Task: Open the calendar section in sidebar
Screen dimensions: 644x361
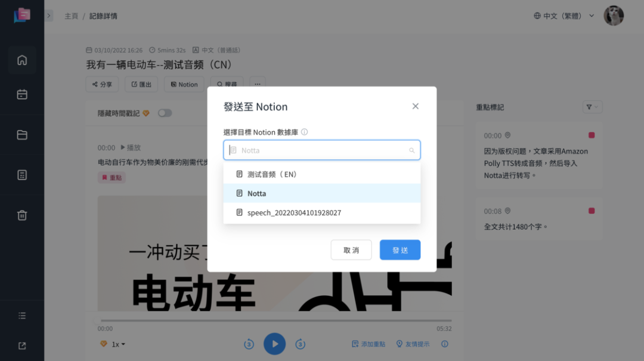Action: [22, 94]
